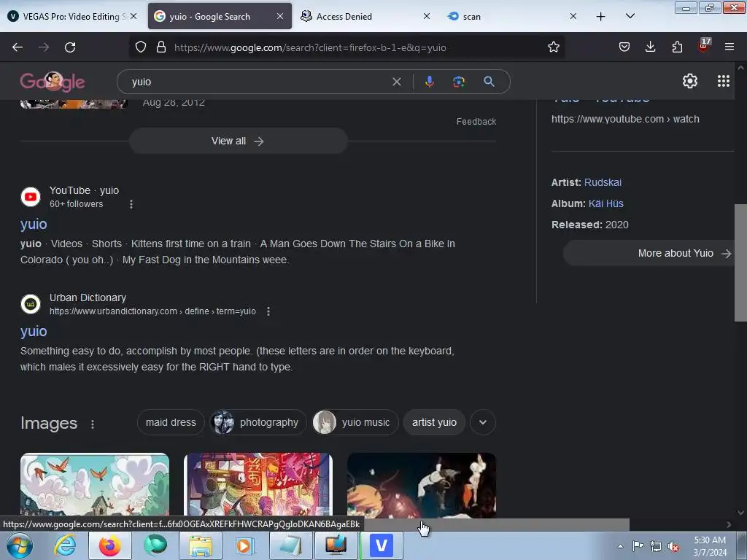The height and width of the screenshot is (560, 747).
Task: Click the vertical page scrollbar
Action: [x=740, y=262]
